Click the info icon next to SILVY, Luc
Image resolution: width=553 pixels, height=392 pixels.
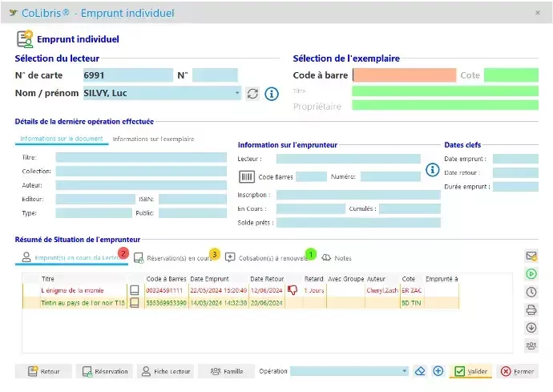[x=272, y=94]
